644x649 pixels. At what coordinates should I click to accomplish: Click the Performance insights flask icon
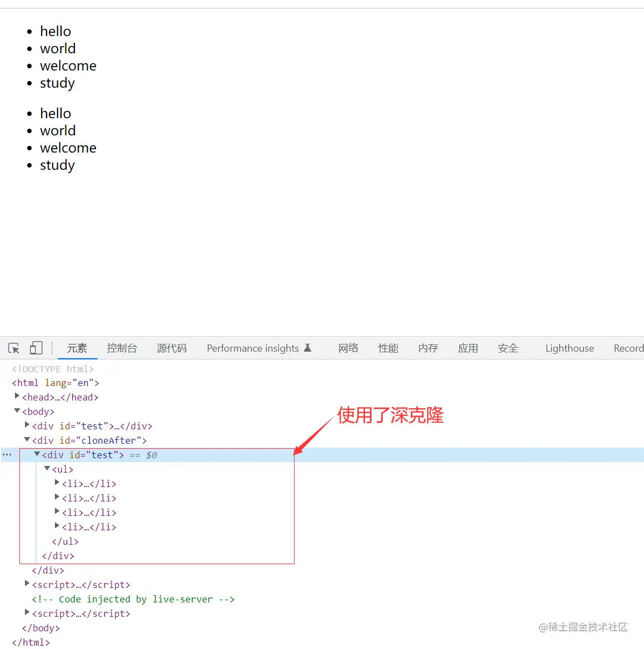pyautogui.click(x=307, y=348)
